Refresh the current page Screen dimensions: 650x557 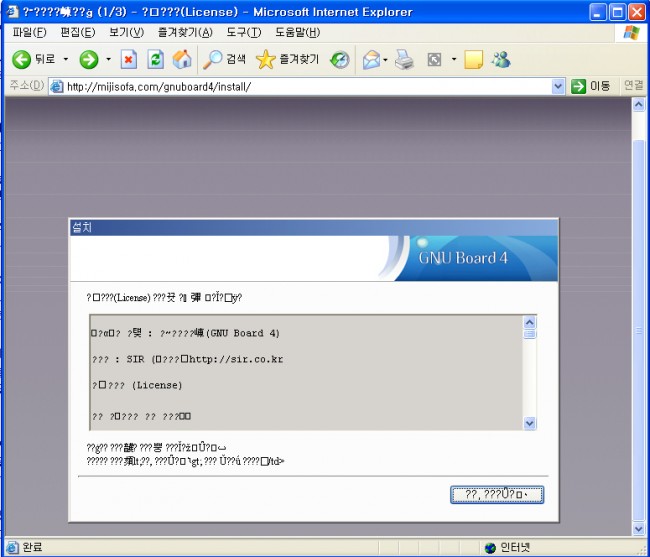(x=155, y=59)
